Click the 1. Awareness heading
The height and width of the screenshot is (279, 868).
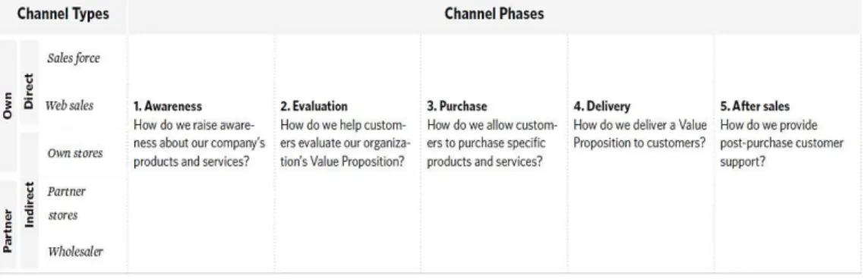[x=168, y=106]
